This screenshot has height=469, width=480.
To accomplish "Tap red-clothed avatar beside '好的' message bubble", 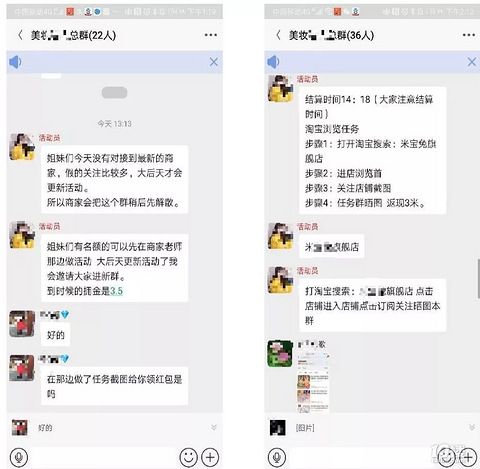I will (22, 324).
